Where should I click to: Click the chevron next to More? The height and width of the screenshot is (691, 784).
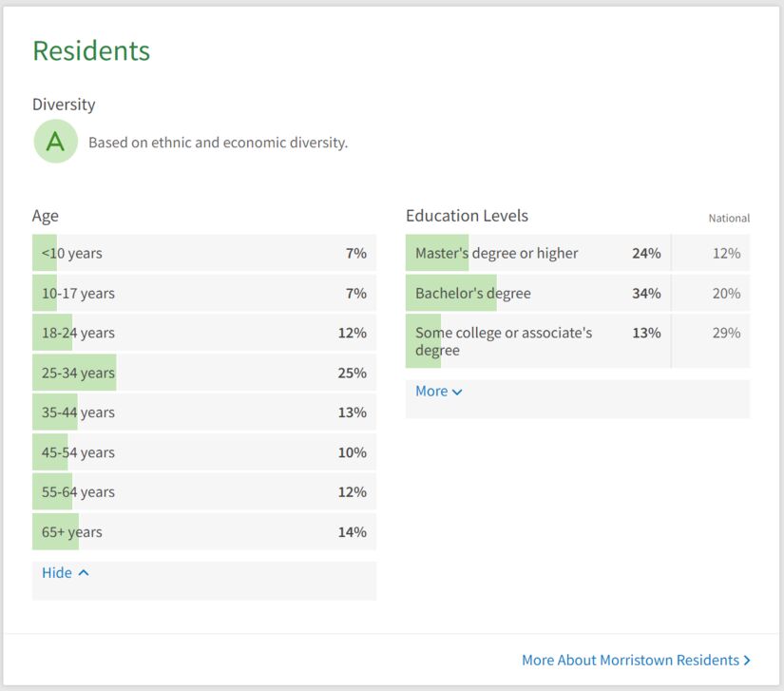(458, 392)
